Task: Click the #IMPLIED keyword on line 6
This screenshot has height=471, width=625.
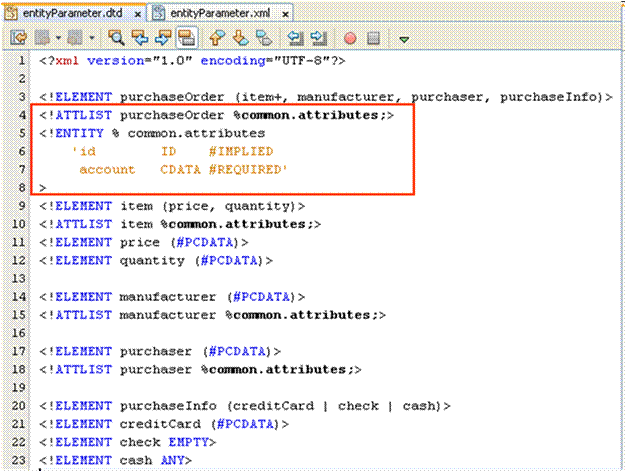Action: coord(241,151)
